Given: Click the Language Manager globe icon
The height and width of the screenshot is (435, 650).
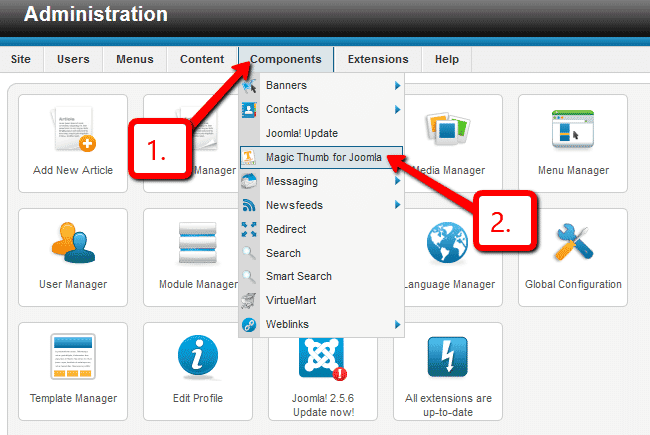Looking at the screenshot, I should pyautogui.click(x=447, y=243).
